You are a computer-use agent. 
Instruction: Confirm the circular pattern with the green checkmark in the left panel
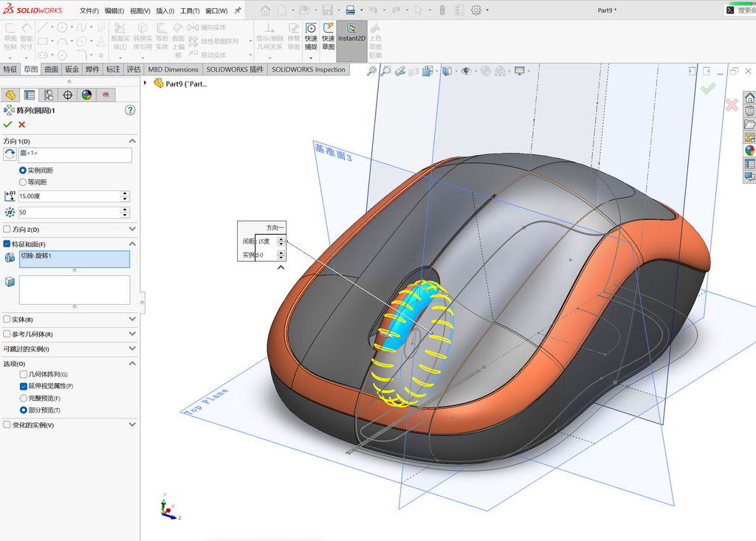tap(7, 125)
